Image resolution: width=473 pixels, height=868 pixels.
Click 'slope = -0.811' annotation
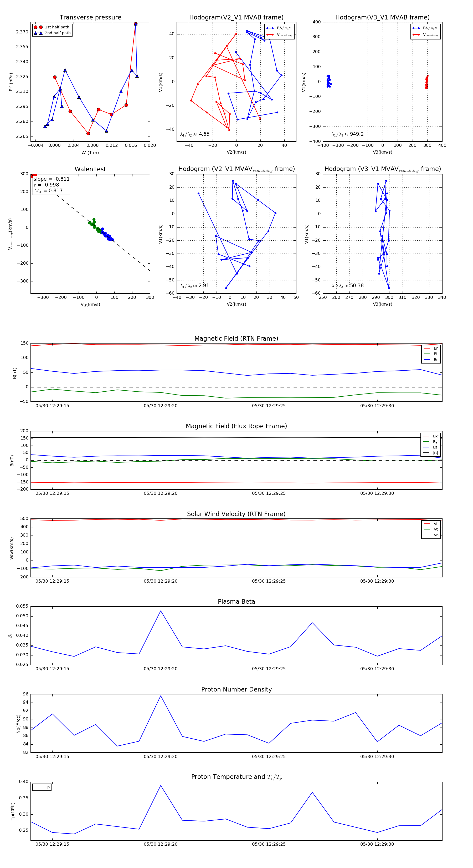(x=52, y=179)
